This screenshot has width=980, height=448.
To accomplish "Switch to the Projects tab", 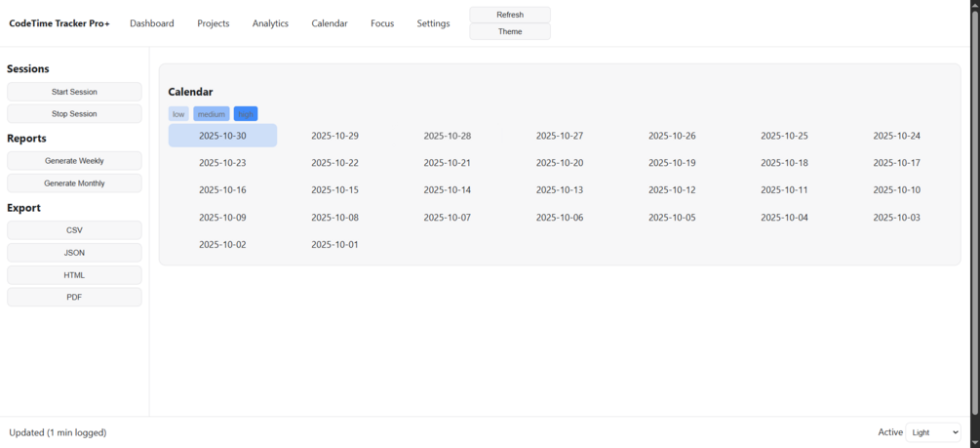I will click(x=214, y=23).
